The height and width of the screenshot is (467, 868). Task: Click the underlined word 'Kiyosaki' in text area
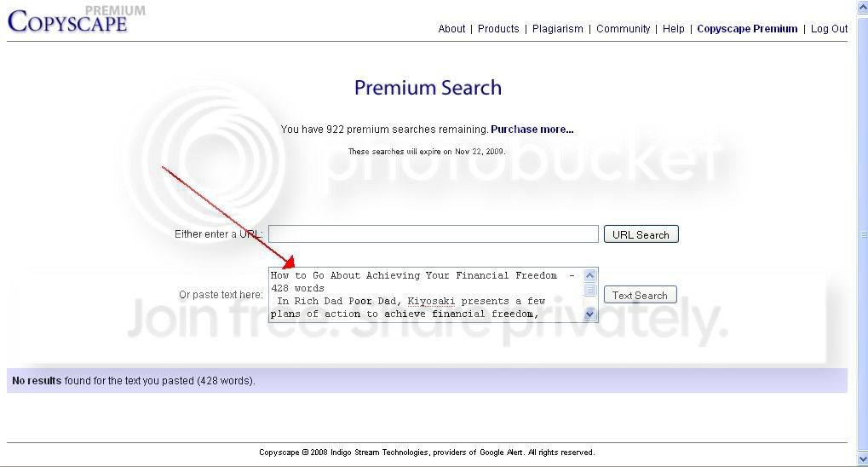431,302
